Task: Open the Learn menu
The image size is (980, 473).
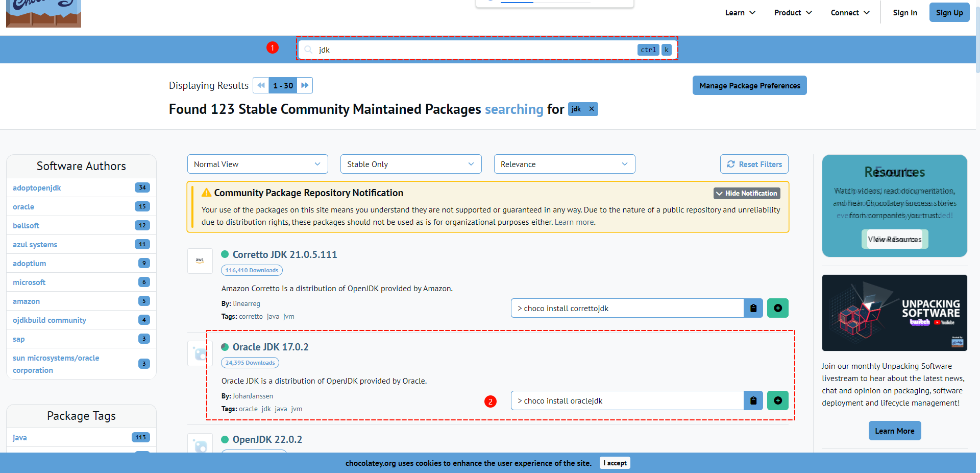Action: 740,13
